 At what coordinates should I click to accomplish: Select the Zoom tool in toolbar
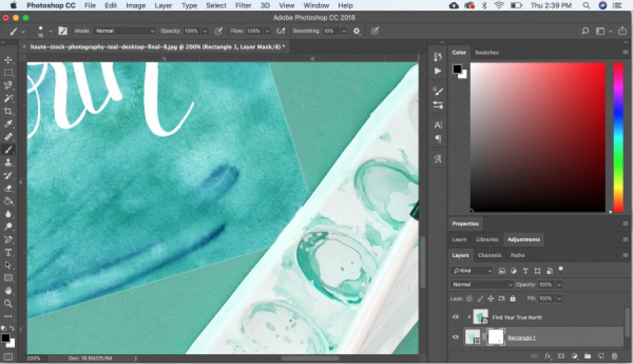coord(8,304)
